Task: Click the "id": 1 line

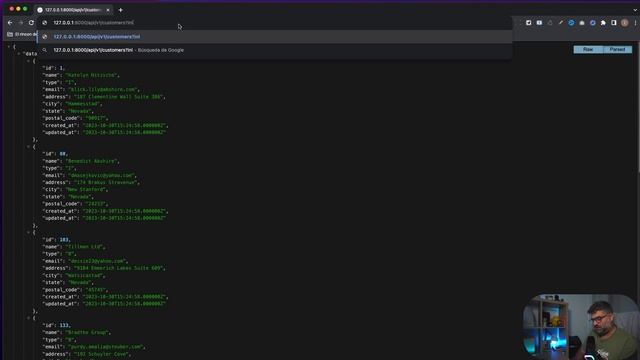Action: [x=54, y=68]
